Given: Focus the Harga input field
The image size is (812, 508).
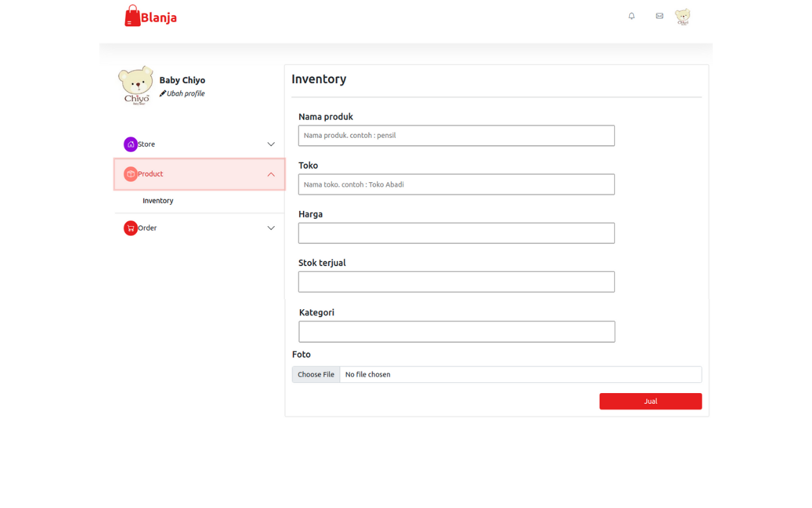Looking at the screenshot, I should [x=456, y=233].
